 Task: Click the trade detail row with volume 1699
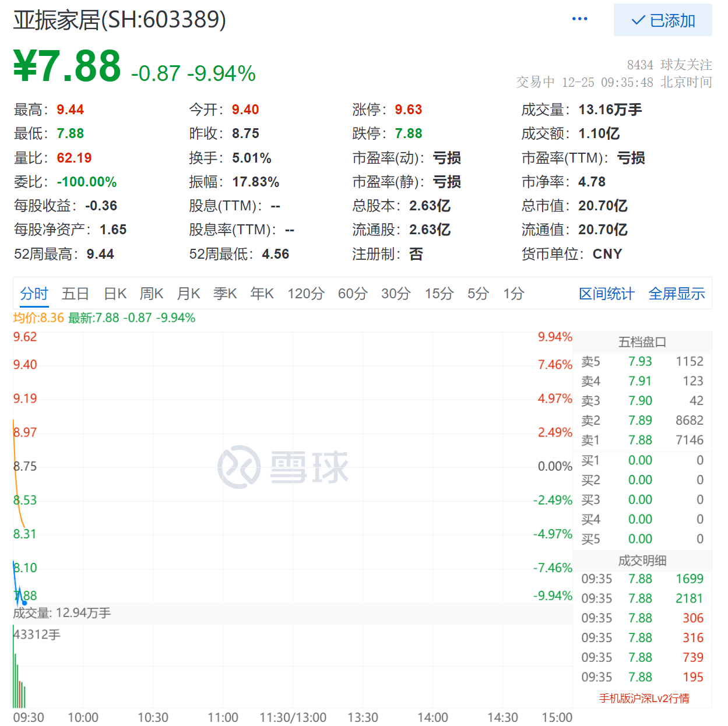point(642,579)
